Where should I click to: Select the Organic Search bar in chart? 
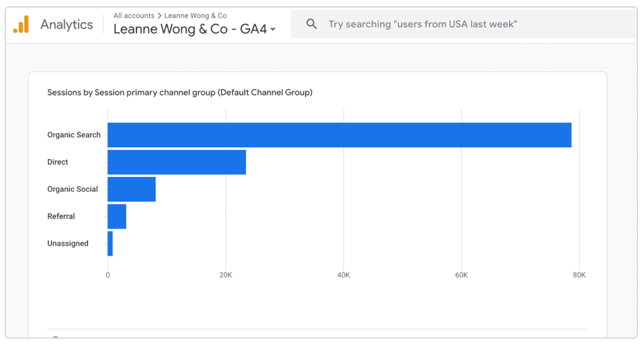(x=340, y=135)
